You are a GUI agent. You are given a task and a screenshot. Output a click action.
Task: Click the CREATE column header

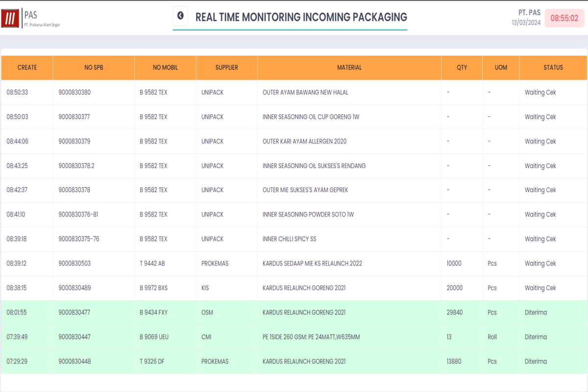click(27, 68)
